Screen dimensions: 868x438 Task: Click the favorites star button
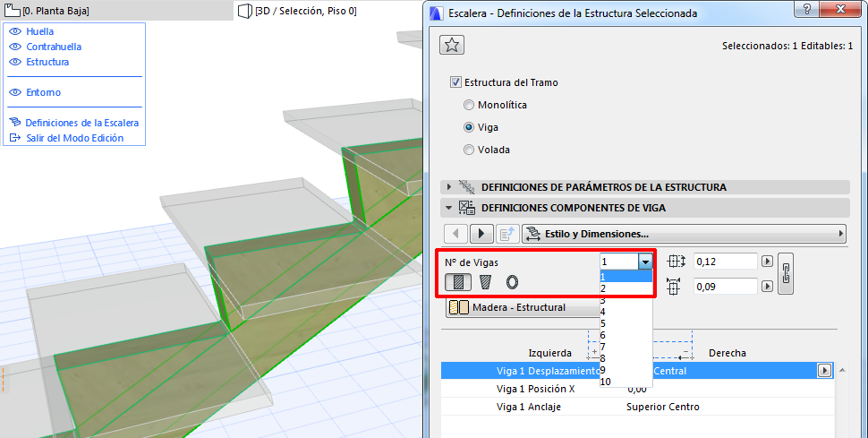pyautogui.click(x=452, y=46)
